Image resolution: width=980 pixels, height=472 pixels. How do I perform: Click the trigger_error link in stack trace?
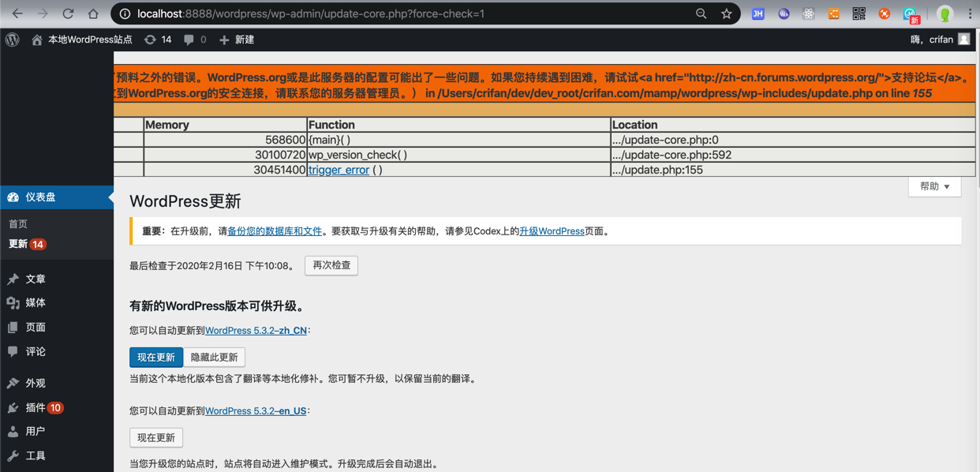(x=339, y=170)
